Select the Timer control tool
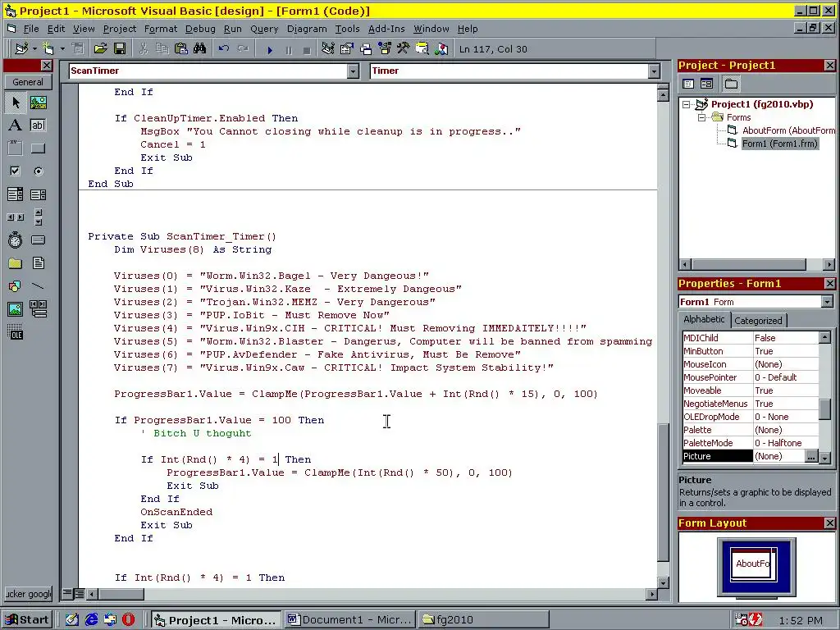840x630 pixels. click(15, 240)
